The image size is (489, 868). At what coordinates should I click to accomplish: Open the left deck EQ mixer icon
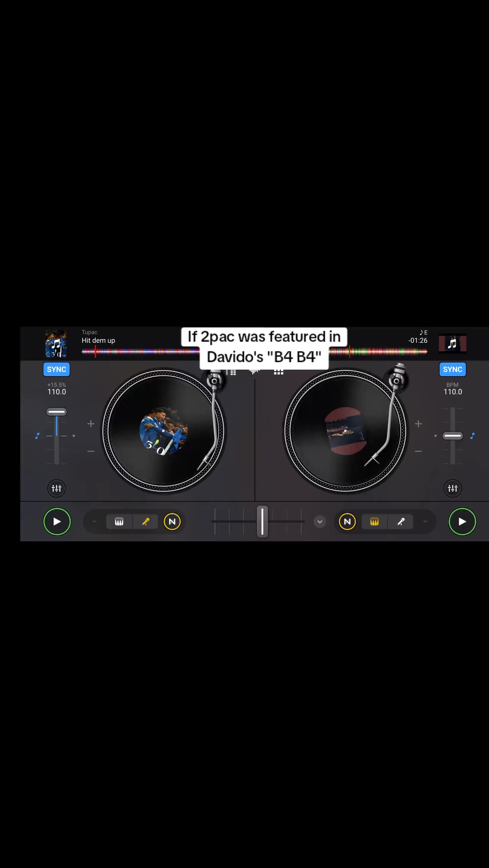(57, 488)
